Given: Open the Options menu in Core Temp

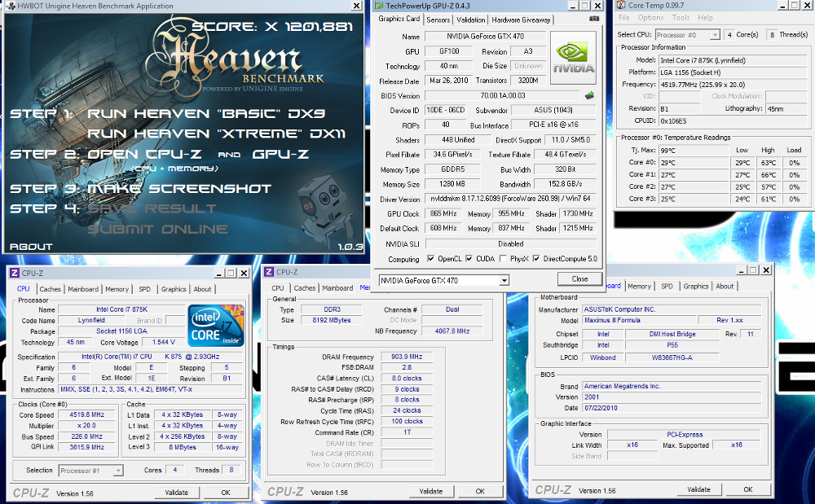Looking at the screenshot, I should (x=650, y=18).
